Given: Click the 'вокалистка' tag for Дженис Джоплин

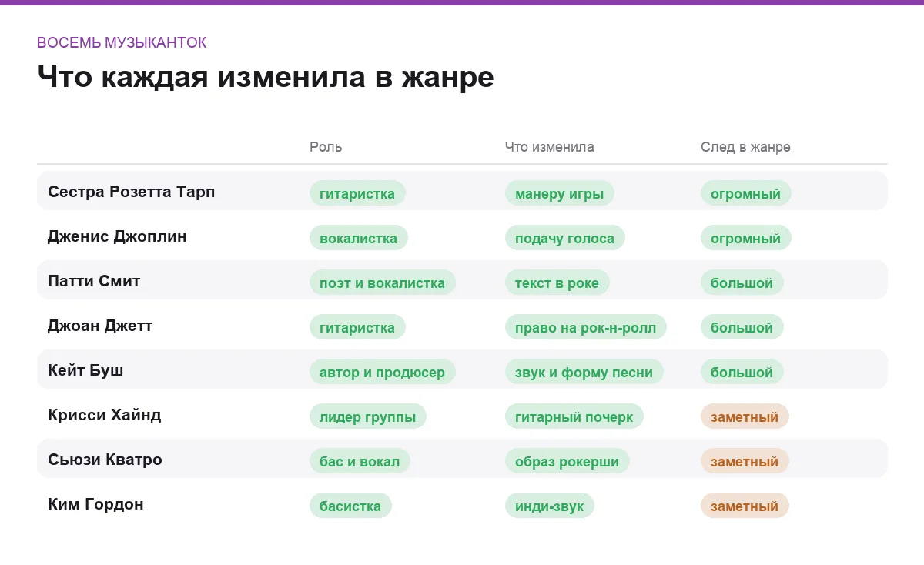Looking at the screenshot, I should tap(359, 238).
